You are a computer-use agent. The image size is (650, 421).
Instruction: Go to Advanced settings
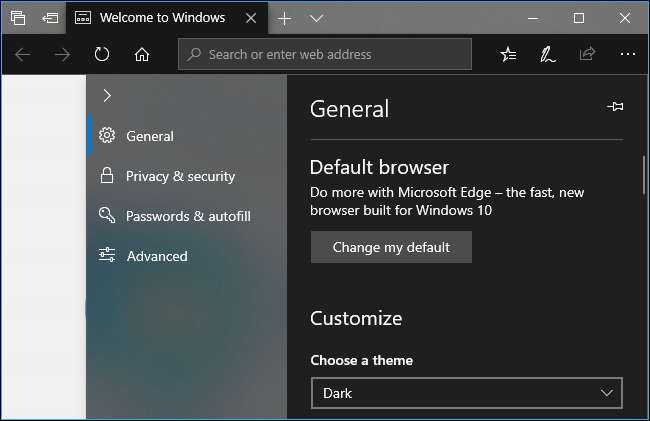pyautogui.click(x=156, y=256)
